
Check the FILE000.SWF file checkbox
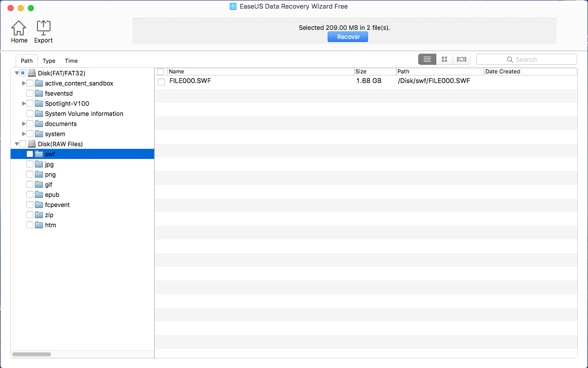point(161,82)
